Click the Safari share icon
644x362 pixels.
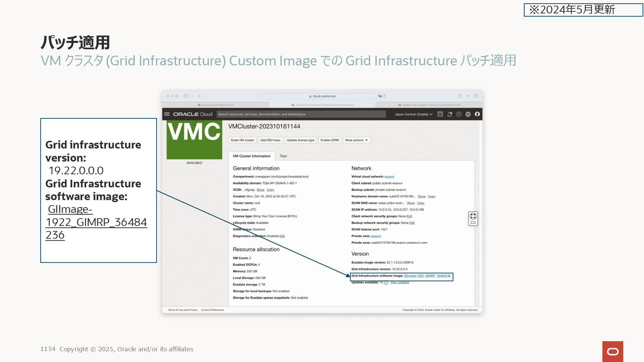pyautogui.click(x=460, y=96)
